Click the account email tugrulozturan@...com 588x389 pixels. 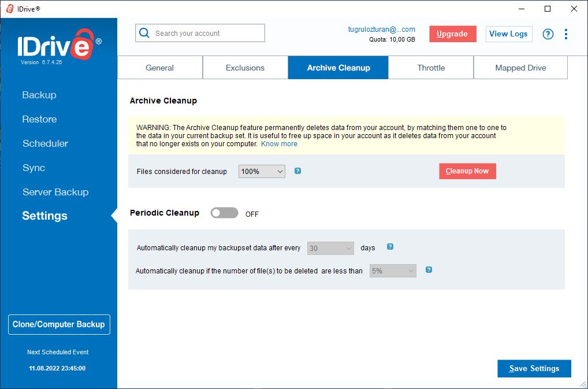[381, 29]
